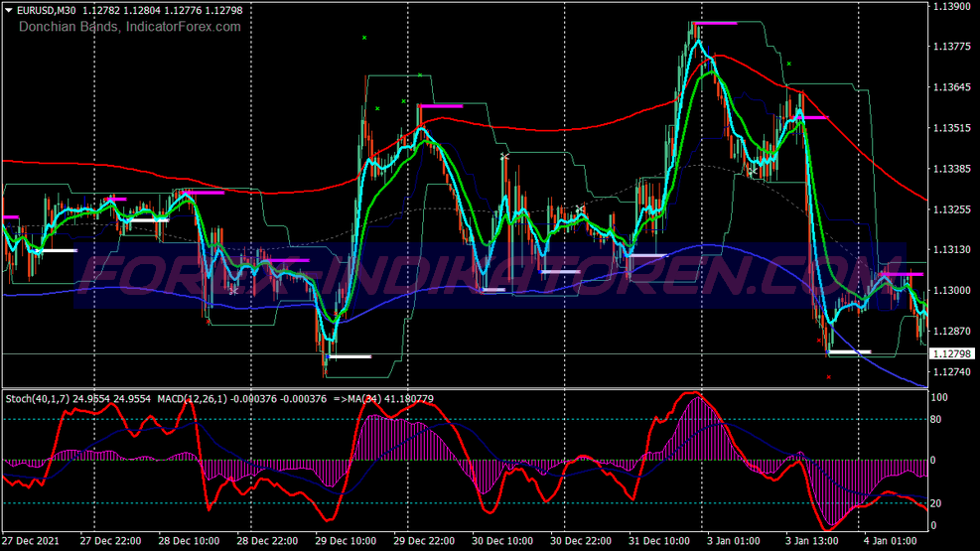Click the 27 Dec 22:00 time label

(110, 540)
